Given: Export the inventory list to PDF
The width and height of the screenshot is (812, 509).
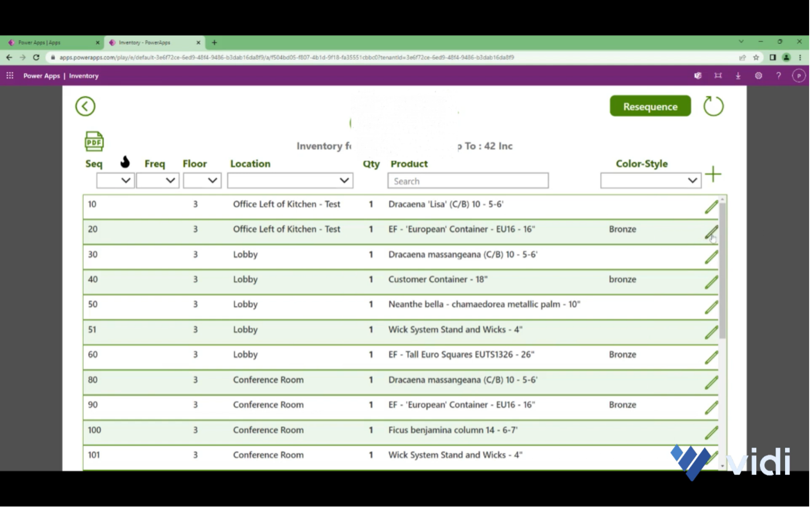Looking at the screenshot, I should (x=93, y=141).
